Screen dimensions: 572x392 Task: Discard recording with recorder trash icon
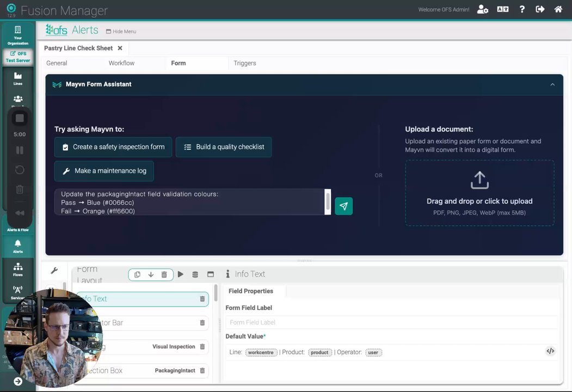(20, 189)
